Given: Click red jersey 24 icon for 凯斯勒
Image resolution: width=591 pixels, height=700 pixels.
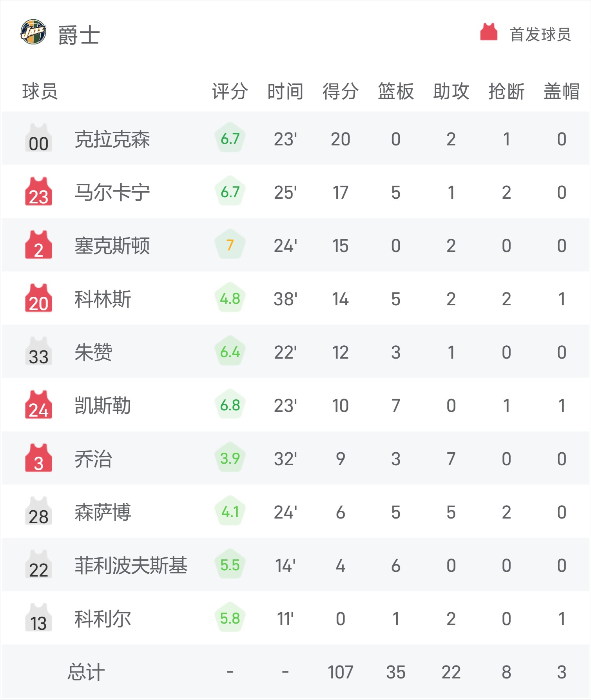Looking at the screenshot, I should tap(38, 404).
